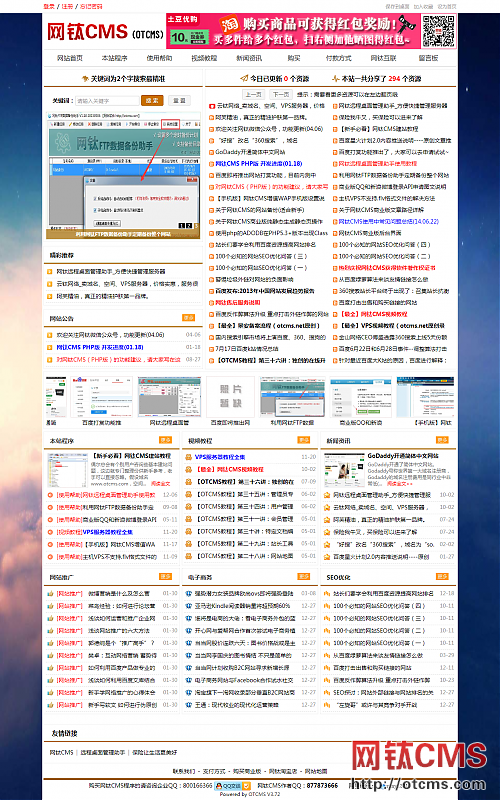Open SEO优化's 100个必知的网站SEO优化问答（四）
The width and height of the screenshot is (500, 800).
379,606
